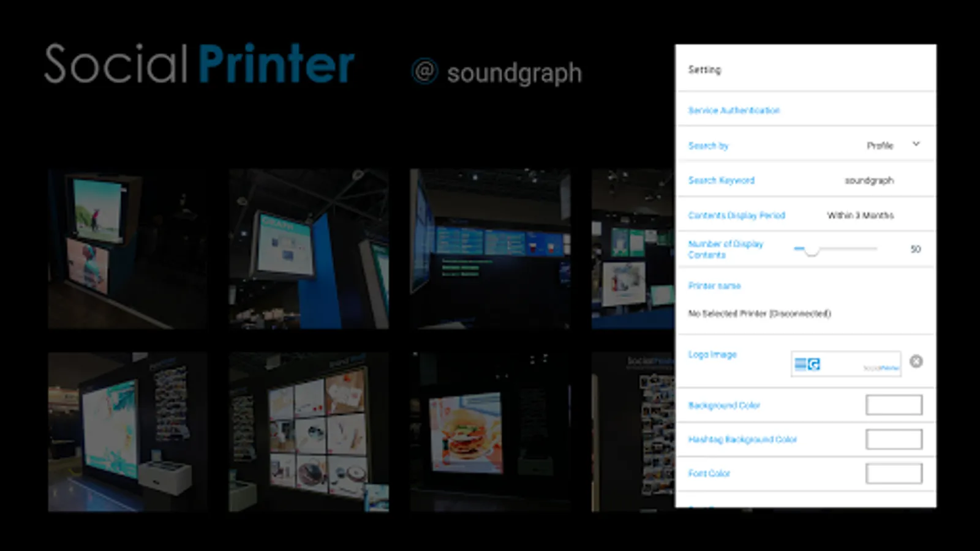Viewport: 980px width, 551px height.
Task: Adjust the Number of Display Contents slider
Action: pyautogui.click(x=810, y=250)
